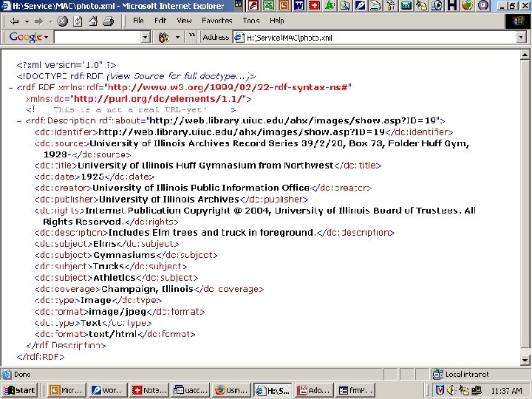
Task: Expand the Google search box dropdown arrow
Action: click(146, 37)
